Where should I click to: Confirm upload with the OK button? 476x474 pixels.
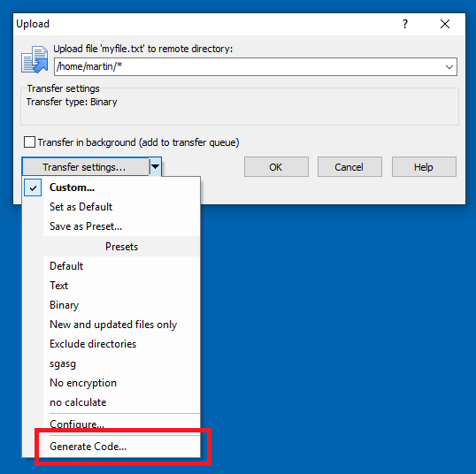click(276, 167)
